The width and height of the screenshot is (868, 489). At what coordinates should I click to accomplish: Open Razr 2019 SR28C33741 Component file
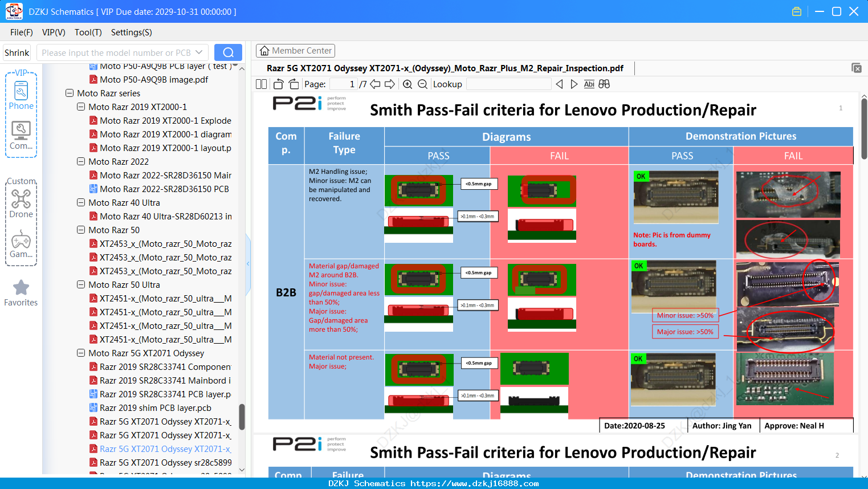click(x=160, y=367)
